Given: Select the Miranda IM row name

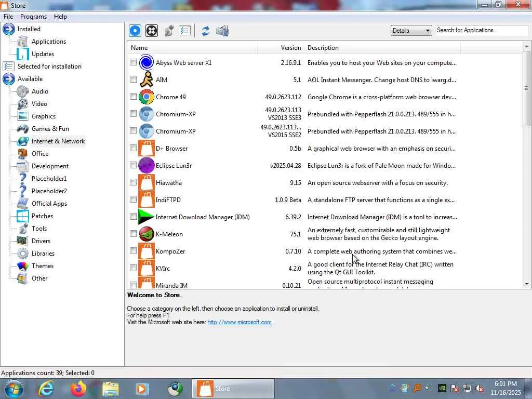Looking at the screenshot, I should click(x=171, y=285).
